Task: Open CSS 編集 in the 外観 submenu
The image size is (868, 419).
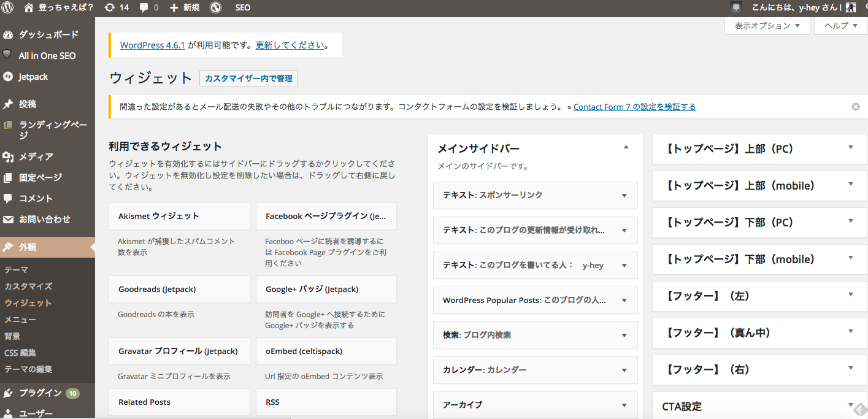Action: pyautogui.click(x=20, y=353)
